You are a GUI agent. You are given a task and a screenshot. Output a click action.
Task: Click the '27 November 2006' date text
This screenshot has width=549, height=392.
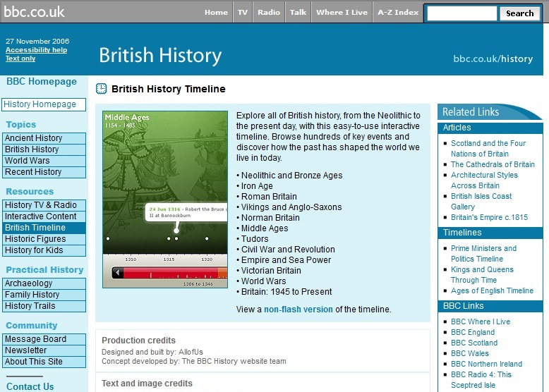(37, 42)
